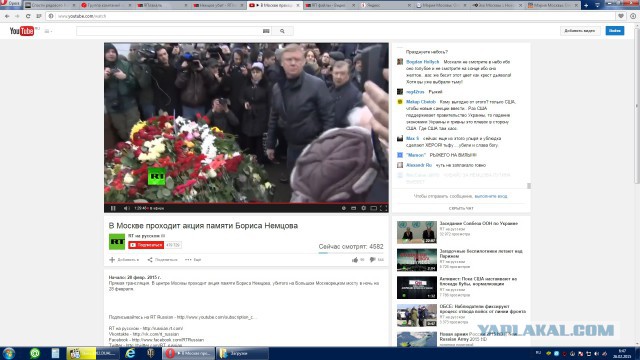The image size is (640, 360).
Task: Click the red progress bar of the video
Action: click(x=246, y=203)
